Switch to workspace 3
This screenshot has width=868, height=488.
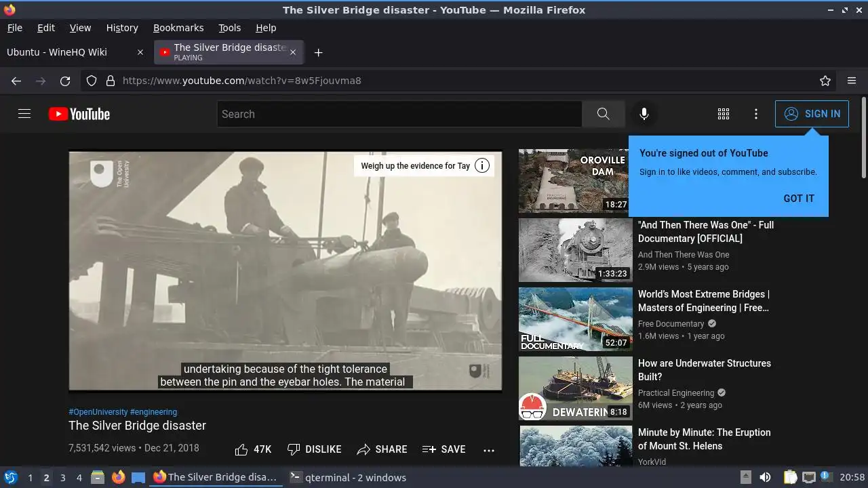(x=62, y=477)
